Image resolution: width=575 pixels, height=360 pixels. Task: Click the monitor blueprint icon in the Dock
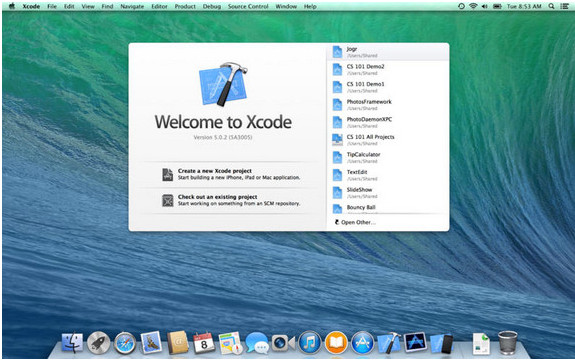point(415,342)
